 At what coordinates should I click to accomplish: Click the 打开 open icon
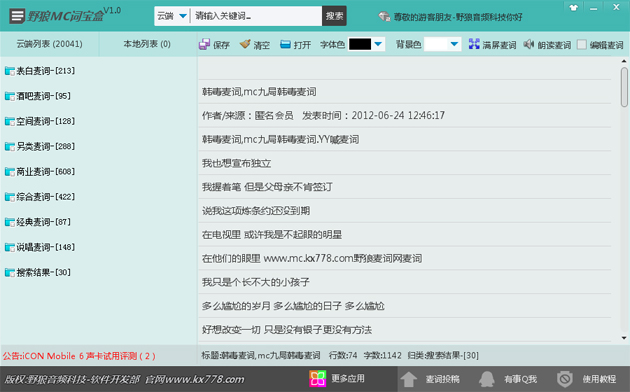pyautogui.click(x=285, y=44)
